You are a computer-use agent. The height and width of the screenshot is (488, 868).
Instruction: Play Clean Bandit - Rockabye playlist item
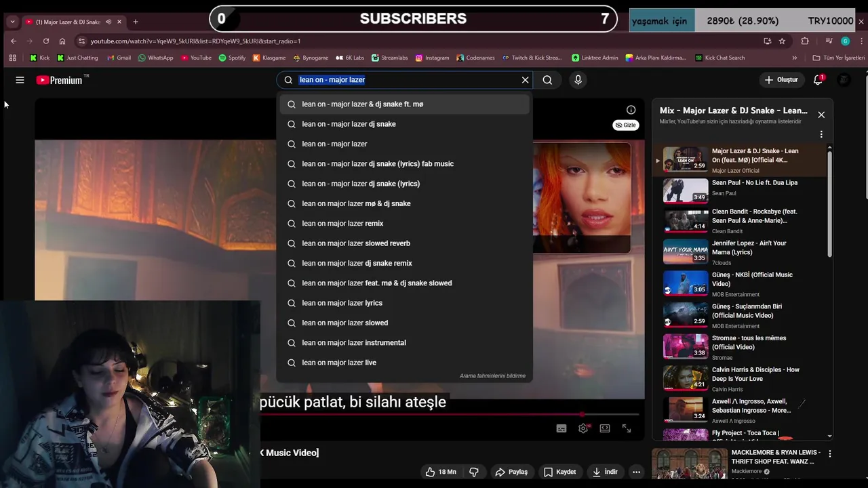739,221
